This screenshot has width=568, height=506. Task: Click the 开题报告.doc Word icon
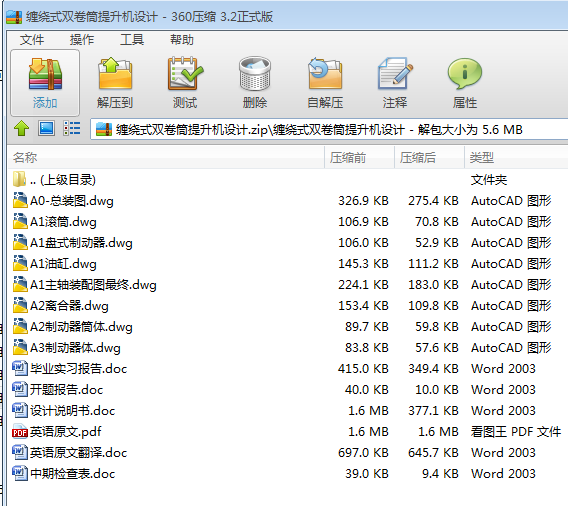pos(20,389)
